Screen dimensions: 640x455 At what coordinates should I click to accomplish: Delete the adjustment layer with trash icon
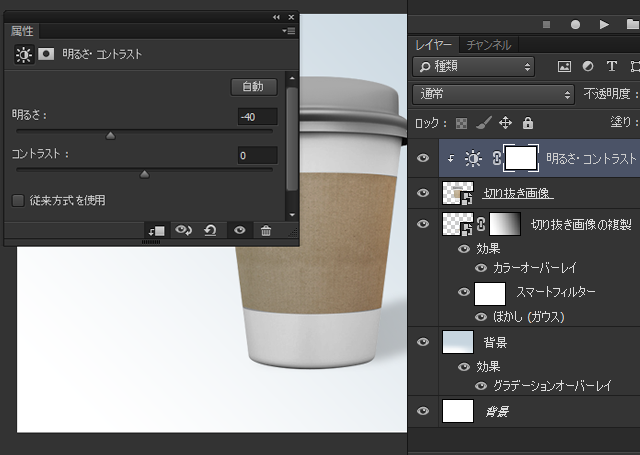click(266, 231)
